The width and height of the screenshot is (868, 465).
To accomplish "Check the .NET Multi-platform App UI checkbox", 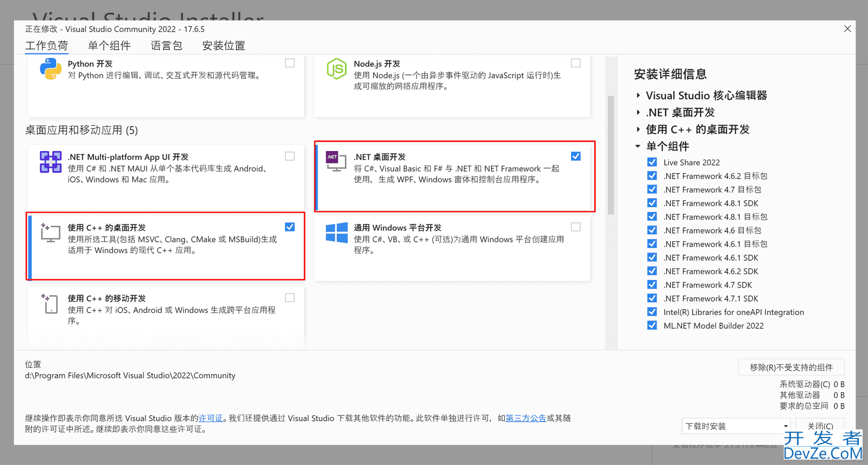I will 290,156.
